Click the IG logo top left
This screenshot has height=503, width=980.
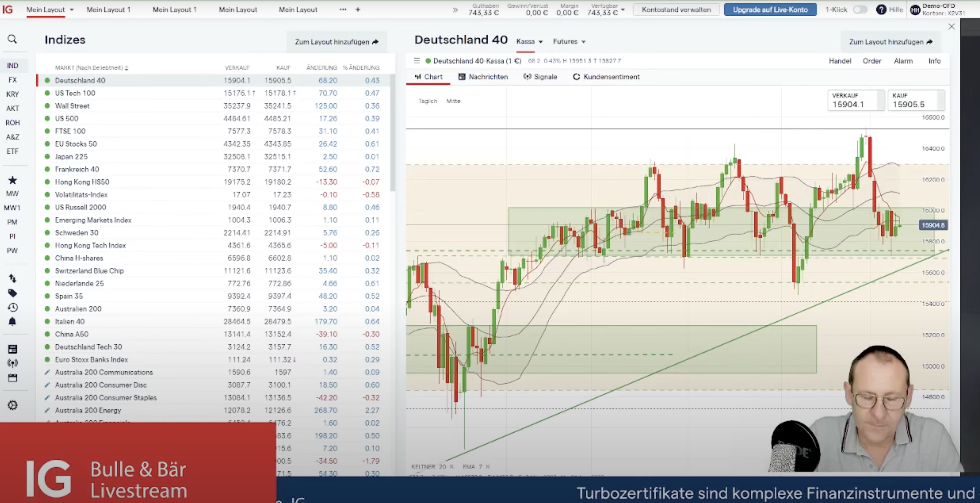[8, 9]
